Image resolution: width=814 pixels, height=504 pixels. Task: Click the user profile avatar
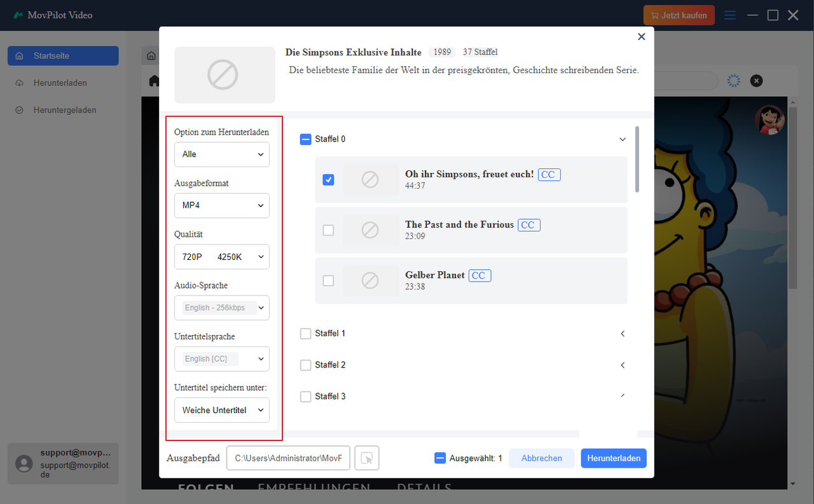pyautogui.click(x=769, y=119)
